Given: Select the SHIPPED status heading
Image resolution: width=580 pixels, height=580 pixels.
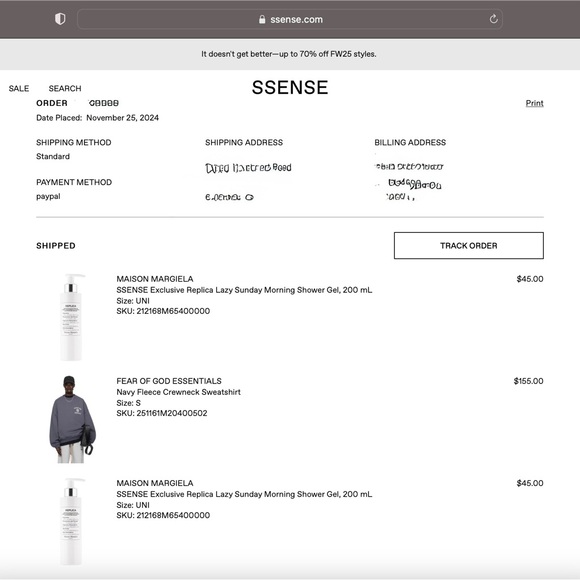Looking at the screenshot, I should (56, 246).
